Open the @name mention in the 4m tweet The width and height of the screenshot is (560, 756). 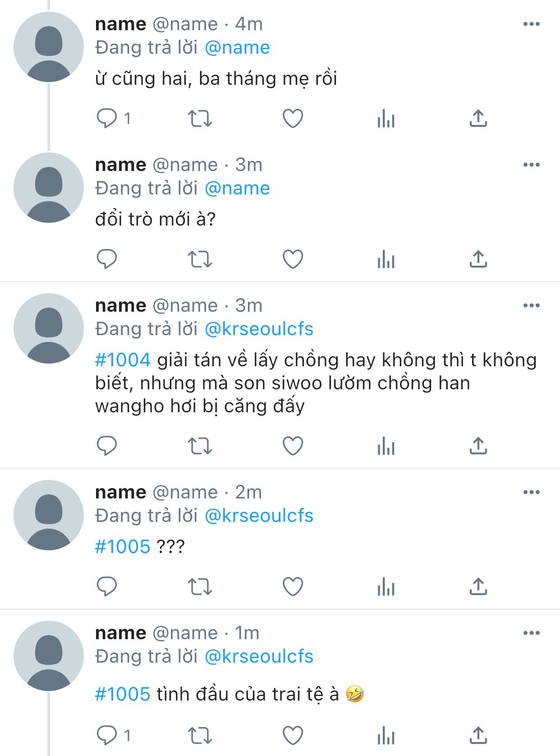click(237, 47)
